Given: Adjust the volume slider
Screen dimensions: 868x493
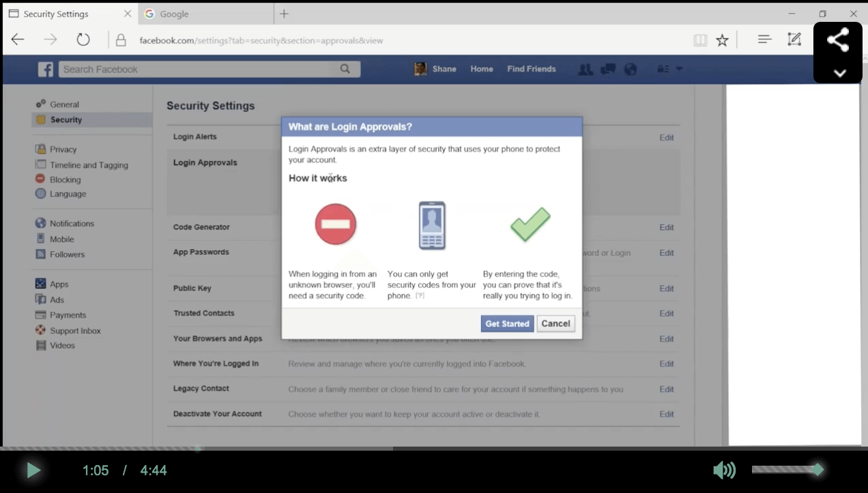Looking at the screenshot, I should click(787, 470).
